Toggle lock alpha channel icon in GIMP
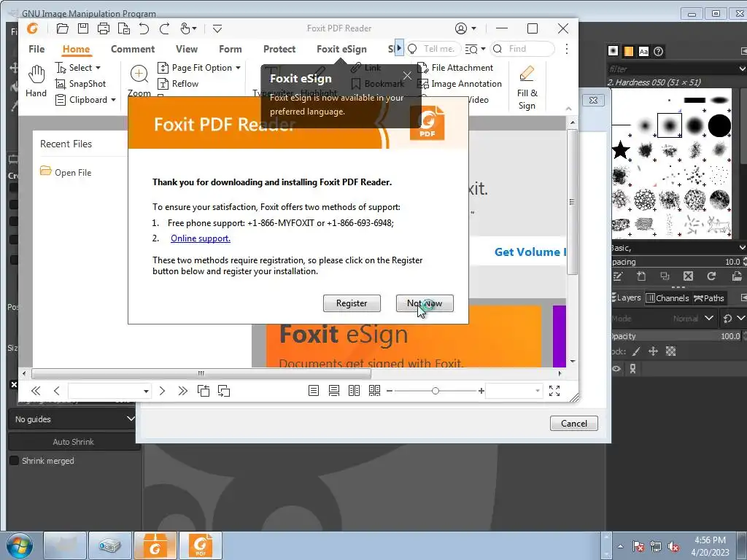This screenshot has width=747, height=560. coord(671,351)
